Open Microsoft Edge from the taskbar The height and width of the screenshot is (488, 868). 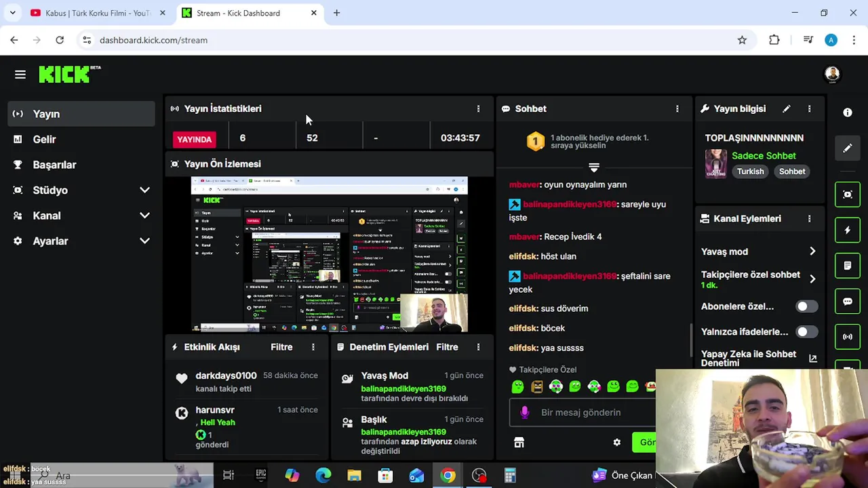point(323,476)
